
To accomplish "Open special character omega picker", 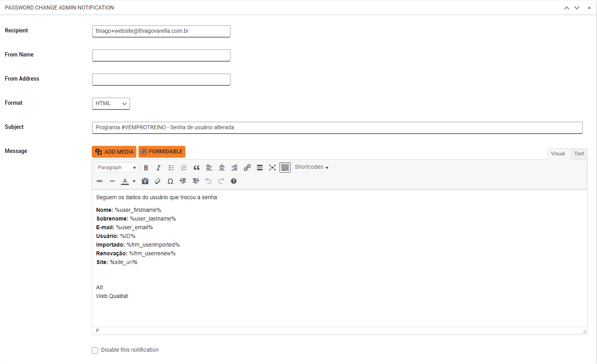I will 170,181.
